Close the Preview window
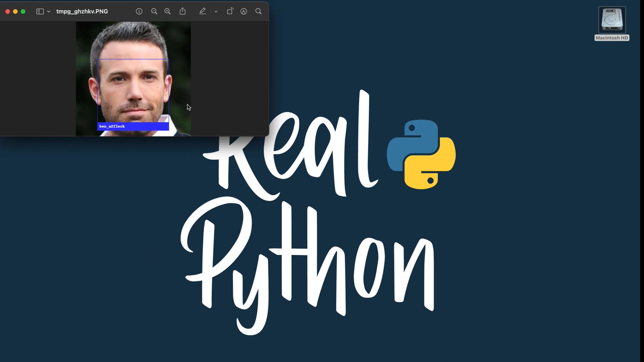Viewport: 644px width, 362px height. (x=7, y=11)
